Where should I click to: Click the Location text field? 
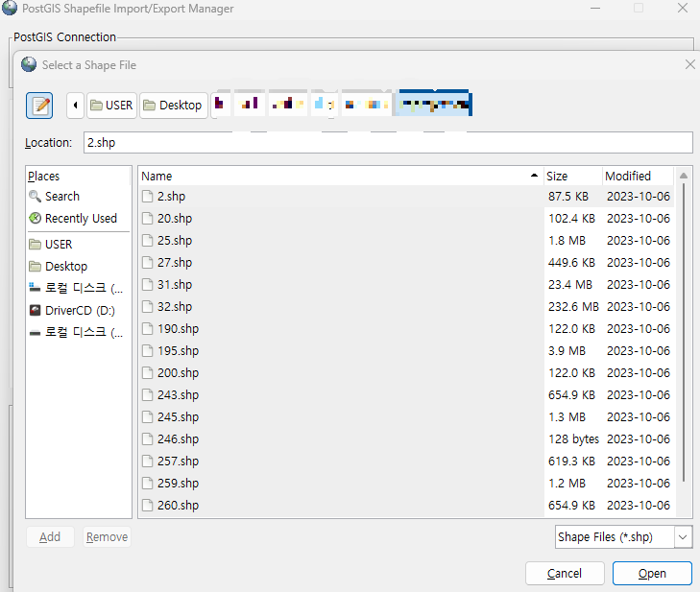pyautogui.click(x=388, y=143)
